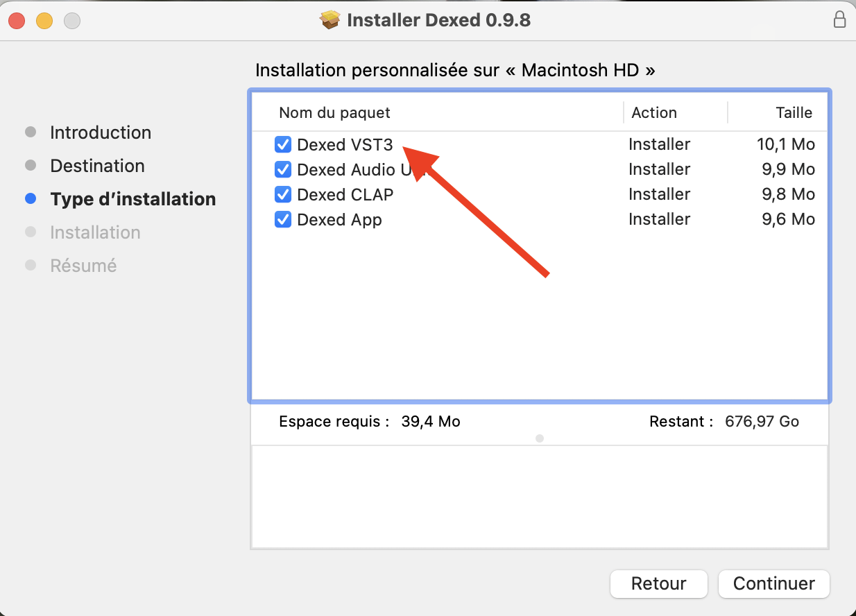Sort by the Nom du paquet column

334,113
